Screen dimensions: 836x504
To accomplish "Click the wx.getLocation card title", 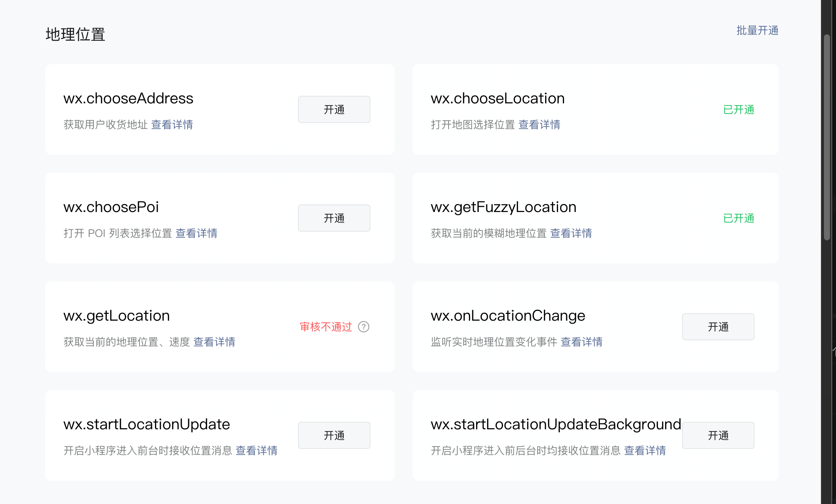I will pos(117,315).
